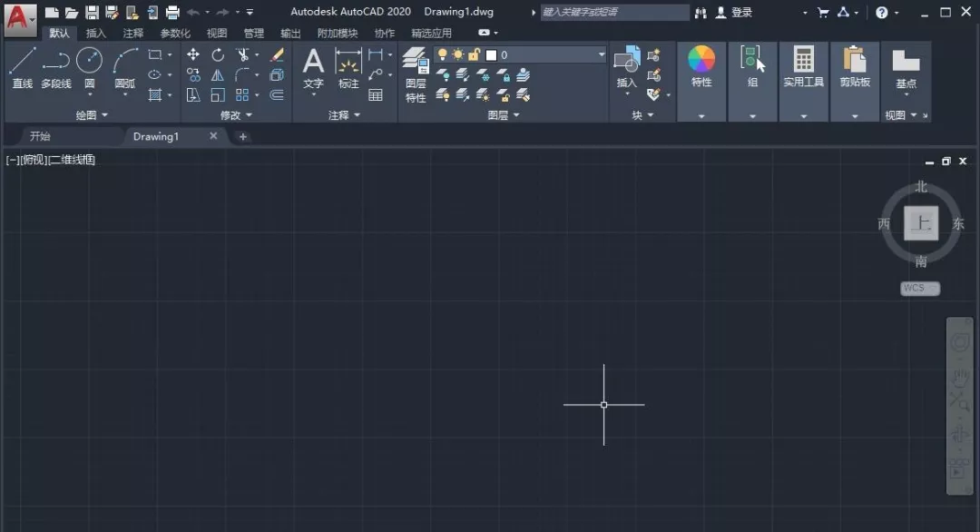980x532 pixels.
Task: Click the Multileader tool icon
Action: [x=375, y=75]
